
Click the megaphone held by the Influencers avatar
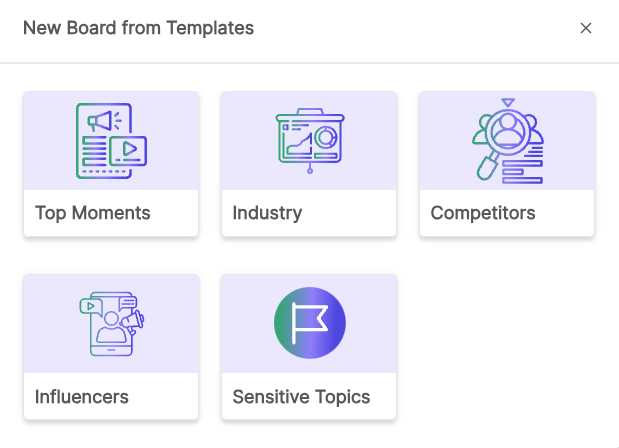point(136,322)
